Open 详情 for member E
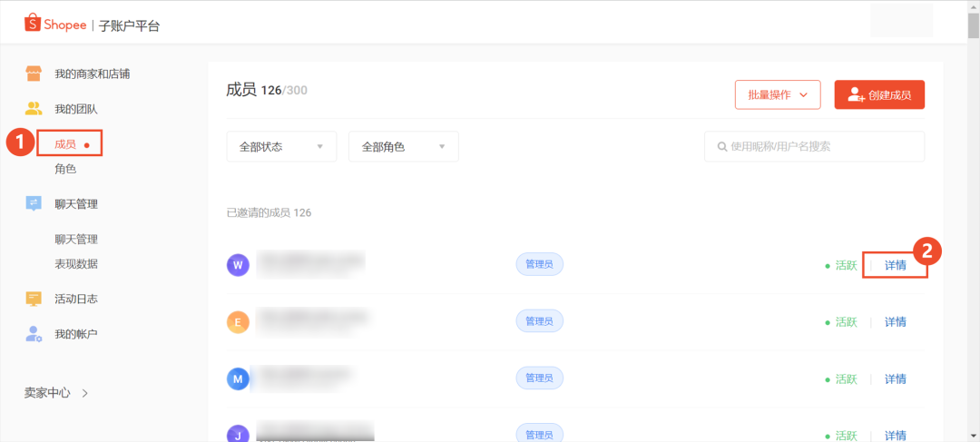Screen dimensions: 980x442 (895, 322)
